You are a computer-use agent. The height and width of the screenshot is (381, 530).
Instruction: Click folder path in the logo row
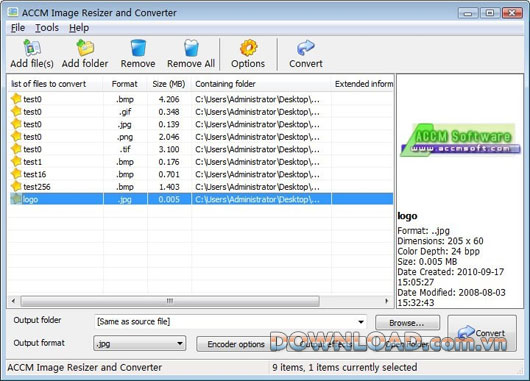pos(257,199)
